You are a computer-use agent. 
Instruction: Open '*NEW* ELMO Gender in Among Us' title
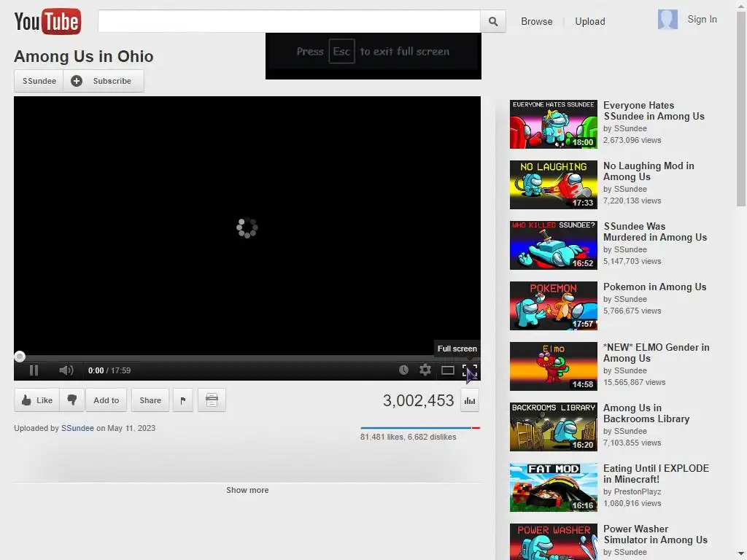coord(656,353)
